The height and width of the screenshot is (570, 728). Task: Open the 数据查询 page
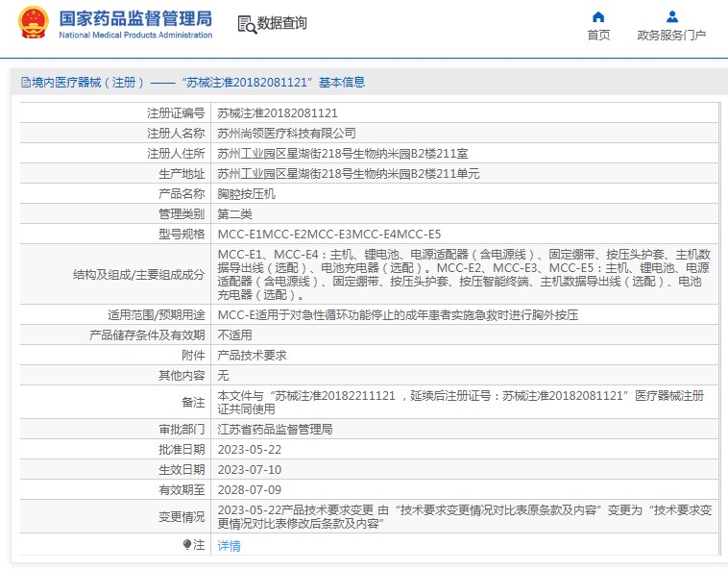pyautogui.click(x=281, y=24)
